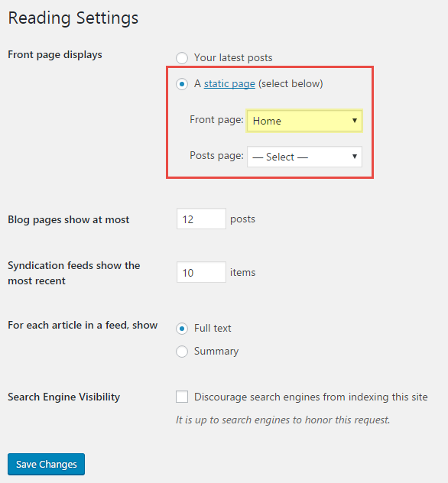The width and height of the screenshot is (448, 483).
Task: Choose Full text for feed articles
Action: (182, 329)
